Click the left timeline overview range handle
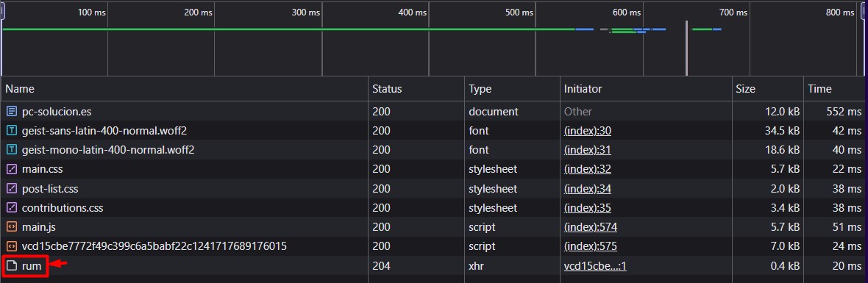This screenshot has height=283, width=868. click(2, 10)
